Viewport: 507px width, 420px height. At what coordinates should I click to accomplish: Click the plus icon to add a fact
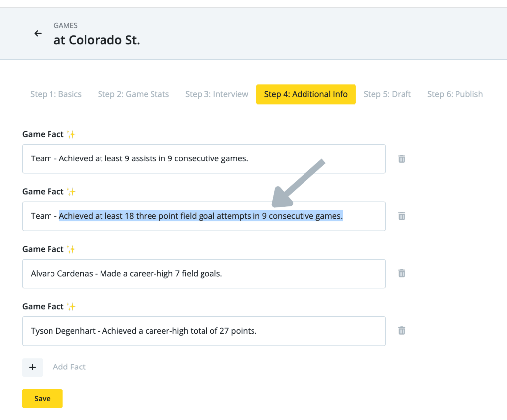click(32, 367)
